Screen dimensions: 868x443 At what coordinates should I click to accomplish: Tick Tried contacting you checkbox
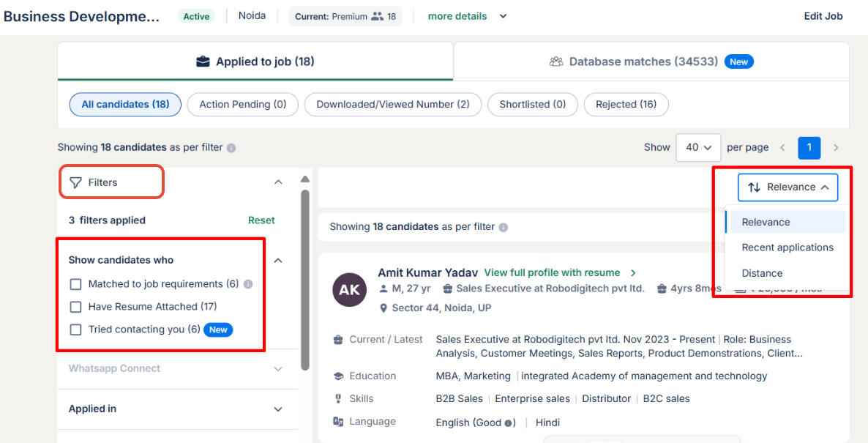[75, 330]
